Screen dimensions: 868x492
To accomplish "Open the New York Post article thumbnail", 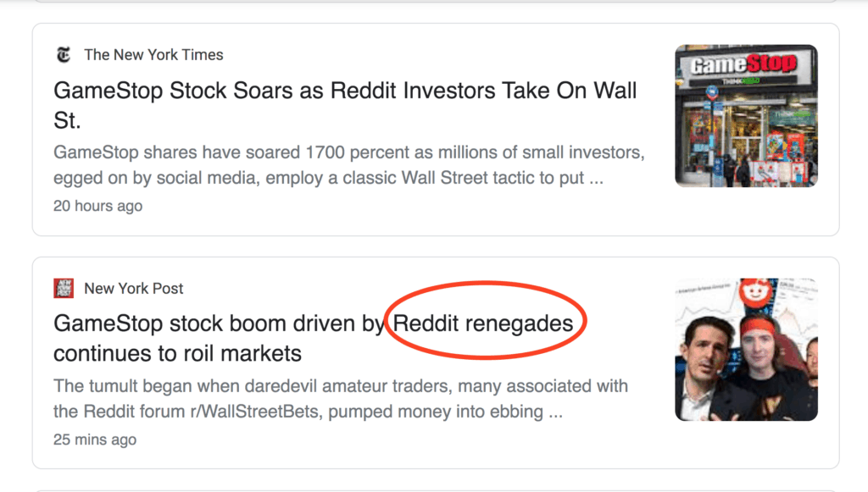I will [x=746, y=349].
